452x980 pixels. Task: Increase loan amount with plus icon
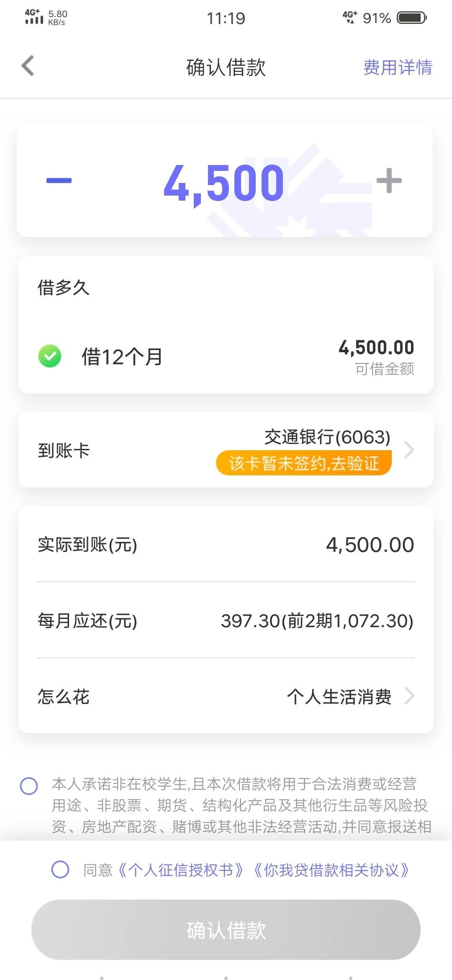[389, 181]
